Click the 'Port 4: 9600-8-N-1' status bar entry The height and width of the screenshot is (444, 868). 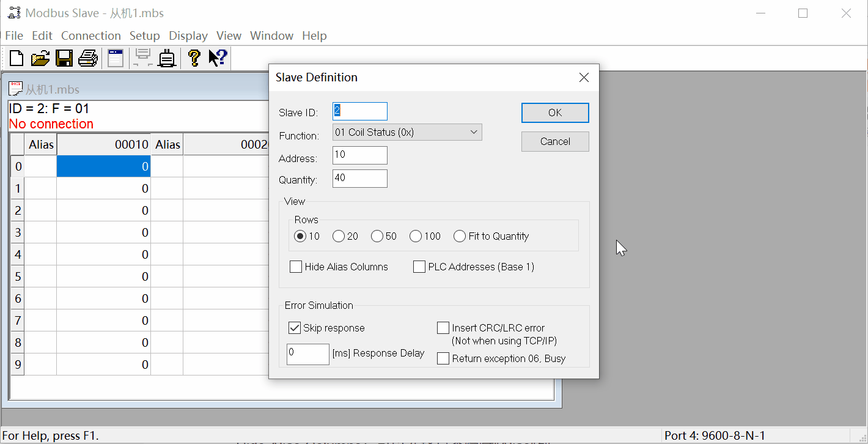[x=715, y=435]
